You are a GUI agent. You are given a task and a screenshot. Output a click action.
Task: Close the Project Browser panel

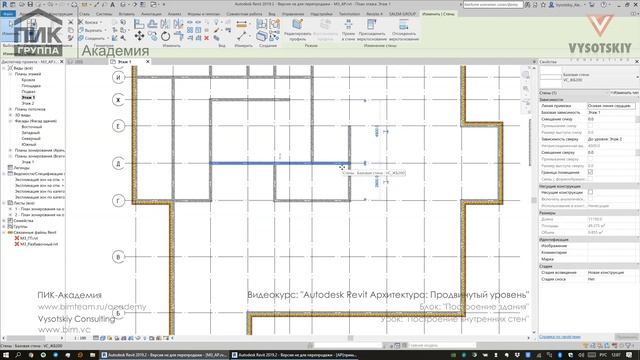(x=62, y=62)
